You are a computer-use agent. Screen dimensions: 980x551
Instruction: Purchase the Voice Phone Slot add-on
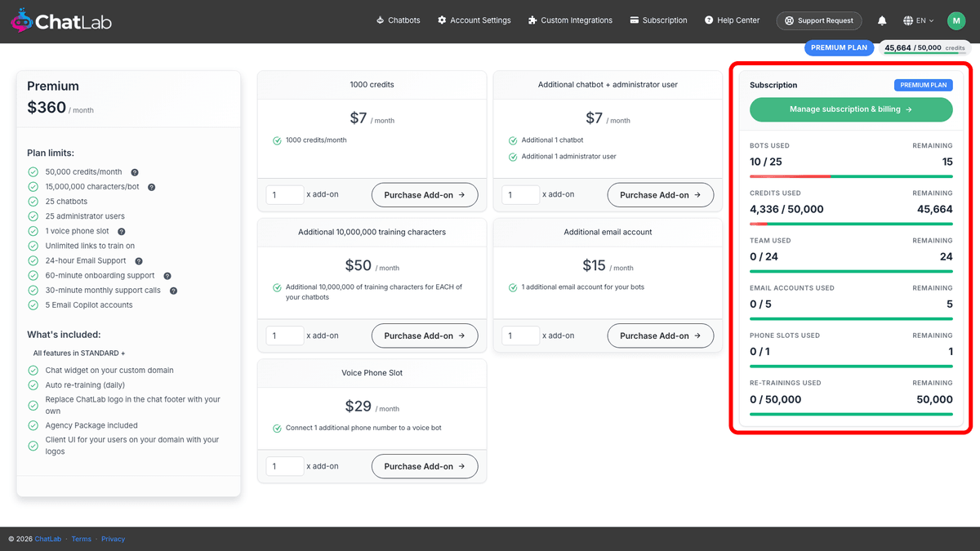[x=425, y=466]
